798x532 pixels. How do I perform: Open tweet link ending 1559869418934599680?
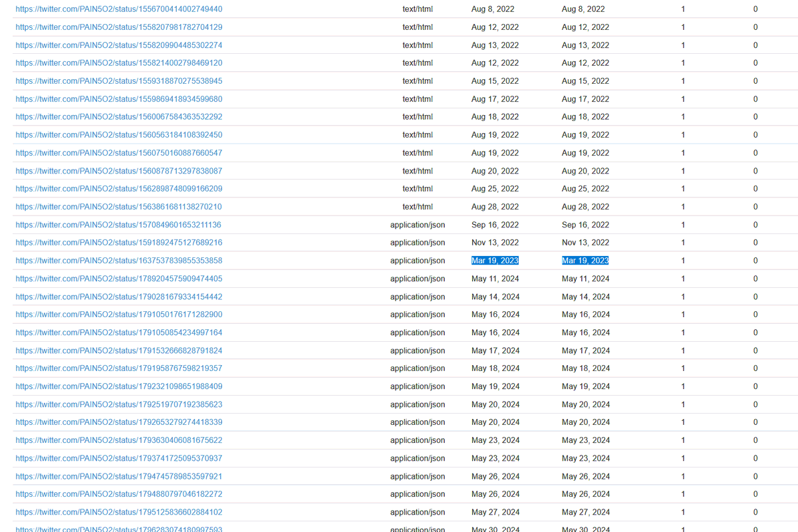point(119,99)
